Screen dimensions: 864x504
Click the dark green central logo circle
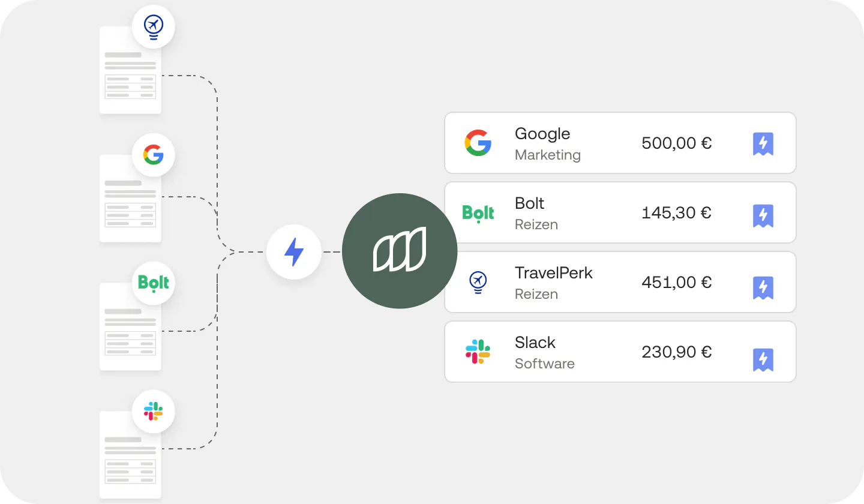400,251
